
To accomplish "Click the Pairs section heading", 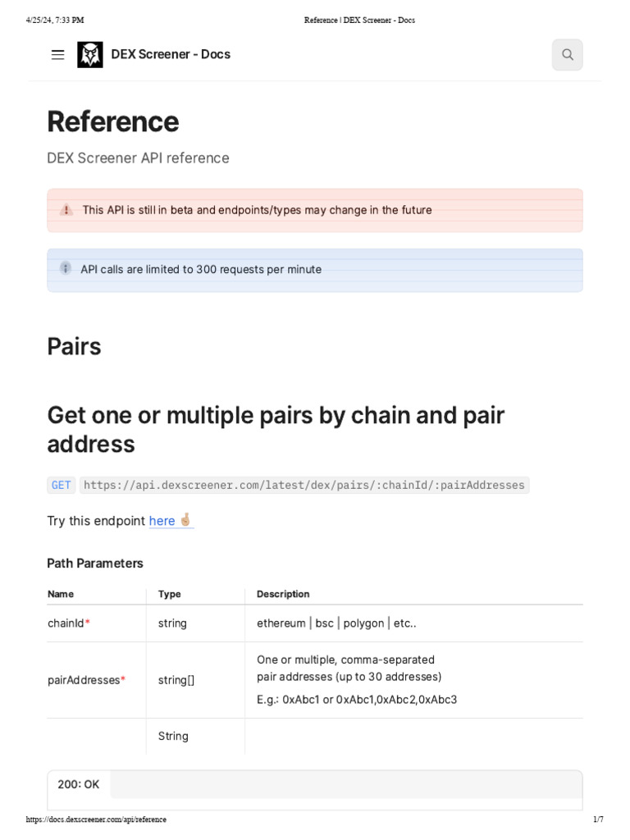I will click(74, 346).
